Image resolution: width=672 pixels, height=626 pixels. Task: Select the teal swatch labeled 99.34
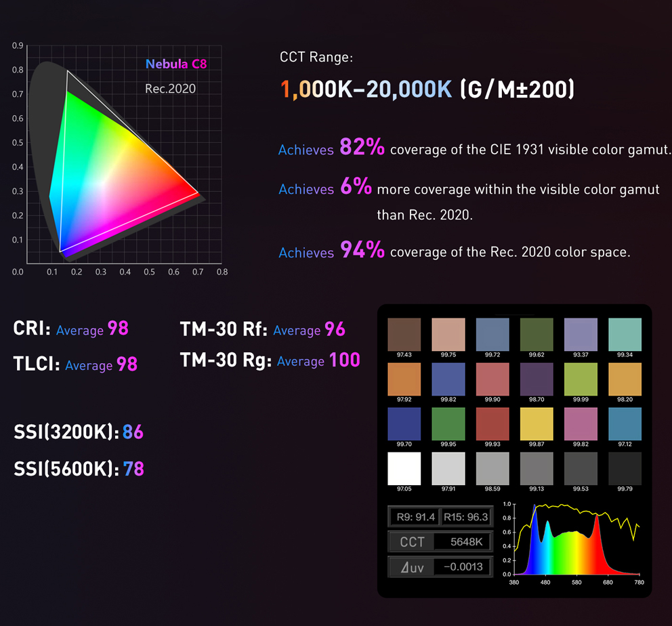click(x=625, y=333)
